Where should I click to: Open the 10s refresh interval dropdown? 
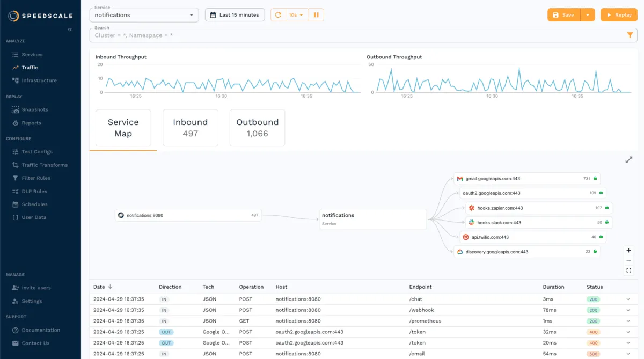pos(296,14)
